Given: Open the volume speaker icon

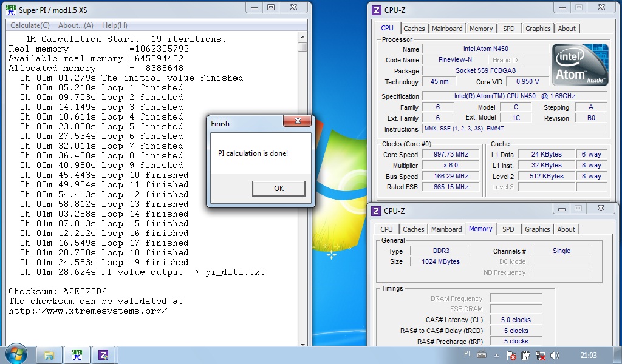Looking at the screenshot, I should 555,356.
